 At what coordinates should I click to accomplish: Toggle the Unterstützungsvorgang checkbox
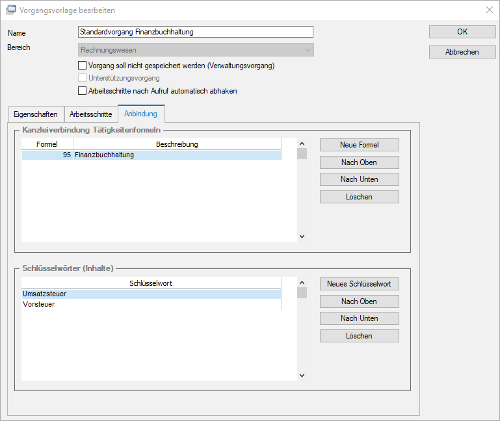(x=82, y=78)
